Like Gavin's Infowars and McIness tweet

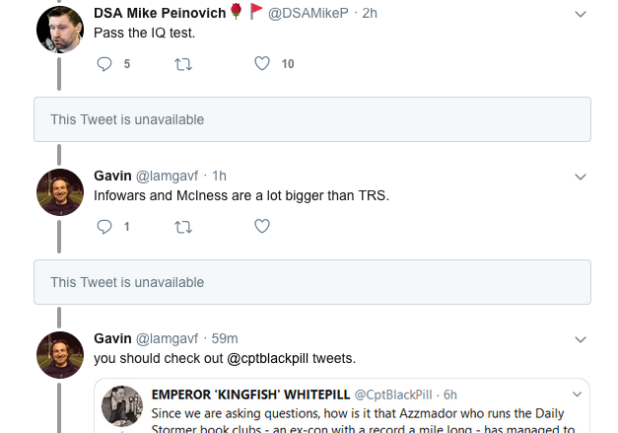click(262, 227)
